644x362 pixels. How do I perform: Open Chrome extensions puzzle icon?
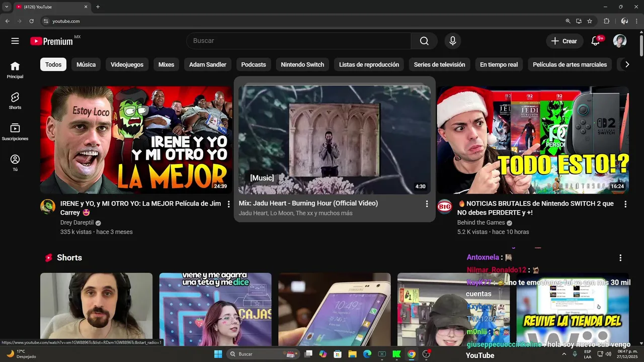606,21
